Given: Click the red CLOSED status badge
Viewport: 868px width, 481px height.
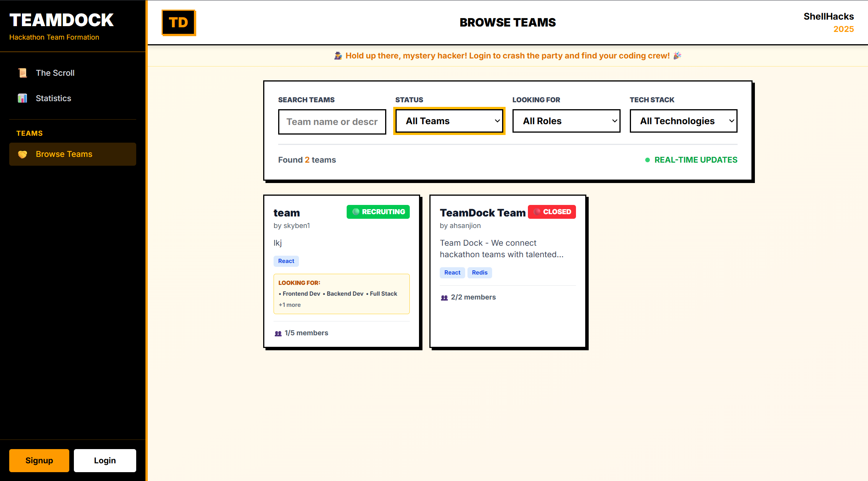Looking at the screenshot, I should (x=552, y=212).
